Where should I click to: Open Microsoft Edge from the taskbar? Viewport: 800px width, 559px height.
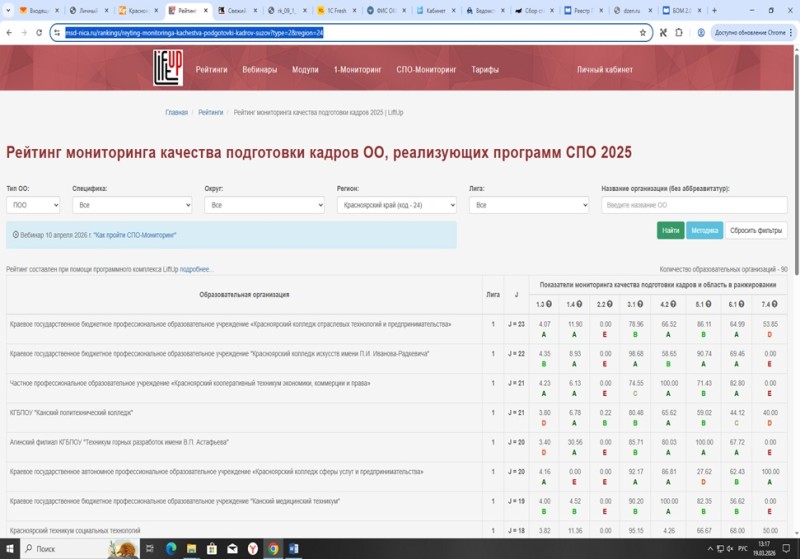click(170, 548)
